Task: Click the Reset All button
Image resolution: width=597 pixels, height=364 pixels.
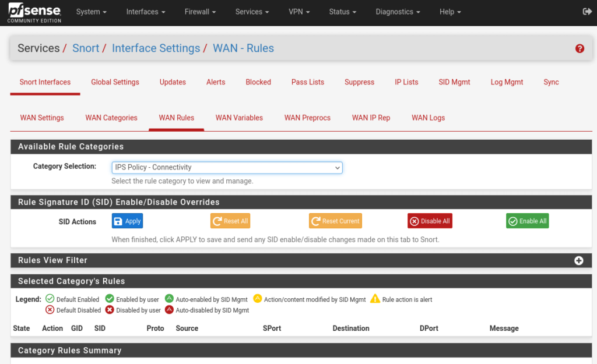Action: click(x=230, y=221)
